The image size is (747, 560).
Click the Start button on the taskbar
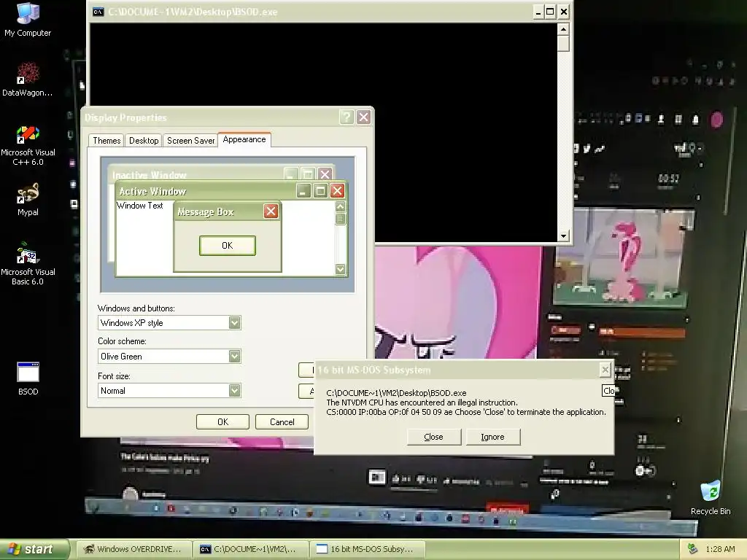pos(34,549)
